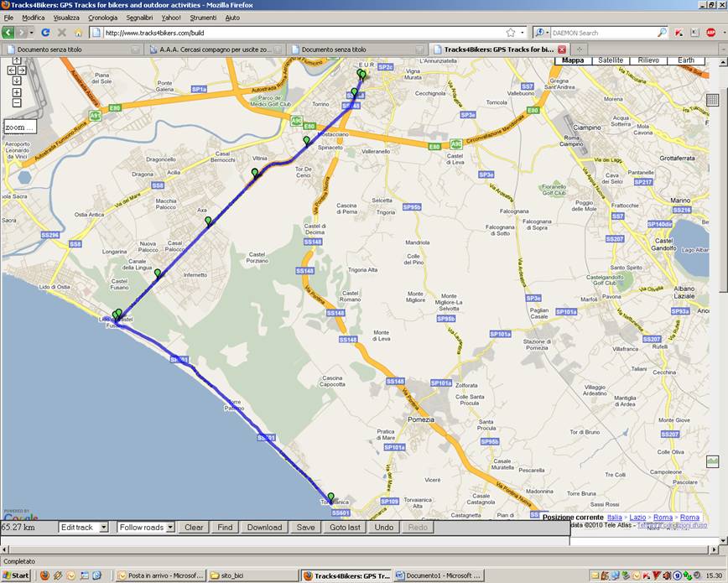Pan the map right with the right arrow
Viewport: 728px width, 583px height.
pos(21,70)
